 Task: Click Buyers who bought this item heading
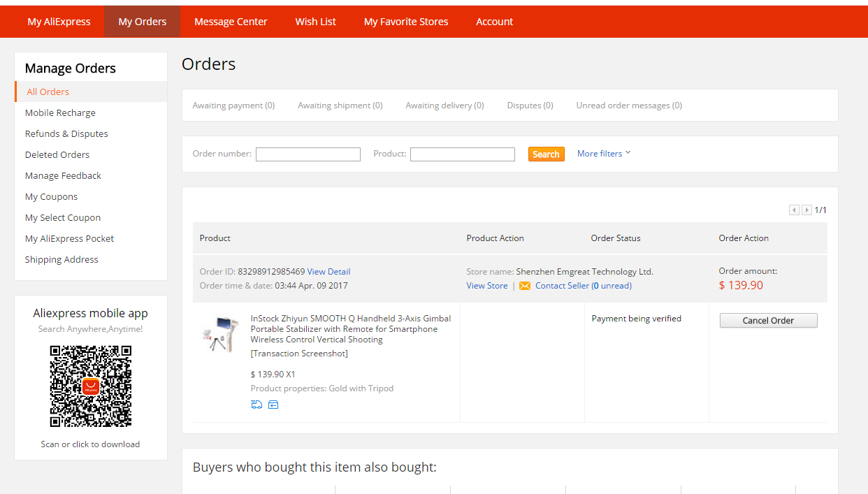pyautogui.click(x=314, y=467)
